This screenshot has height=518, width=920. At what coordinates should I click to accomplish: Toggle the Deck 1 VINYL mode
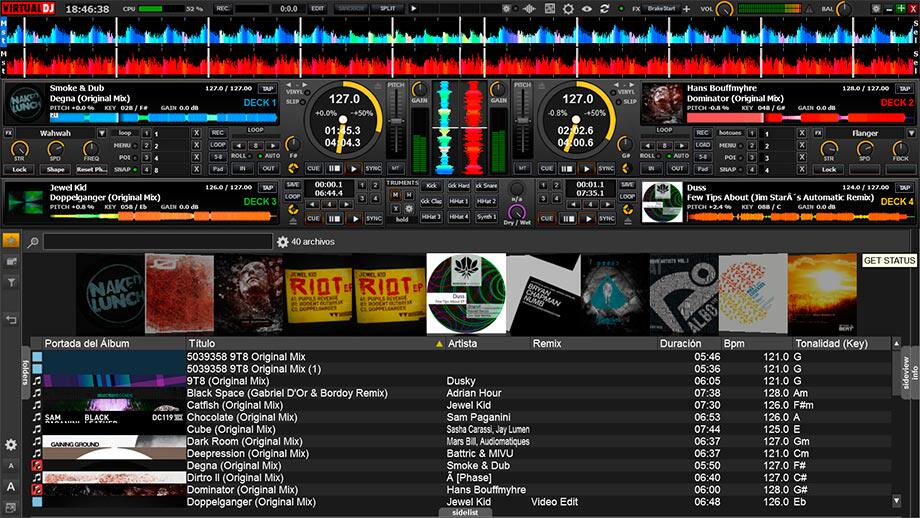[x=306, y=93]
